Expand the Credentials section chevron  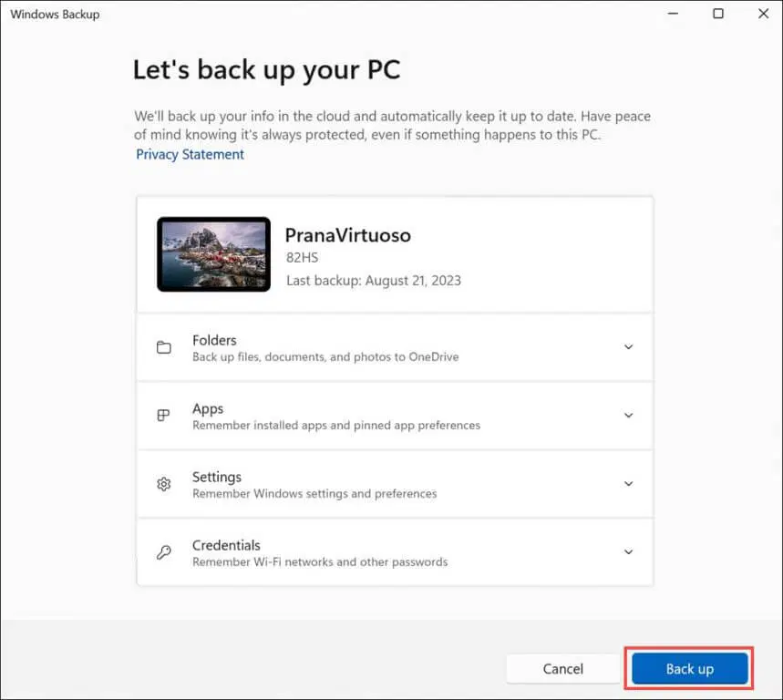[628, 552]
